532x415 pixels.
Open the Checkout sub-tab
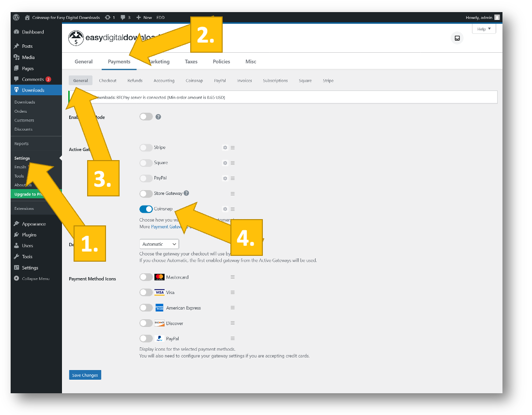tap(107, 80)
